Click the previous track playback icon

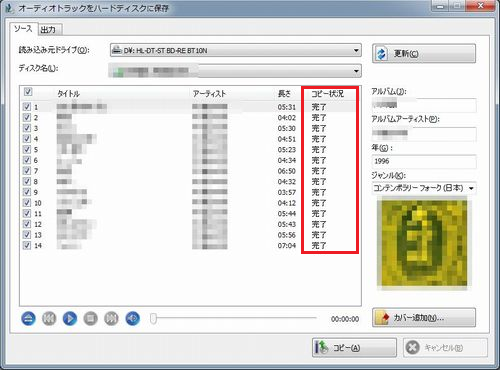click(x=49, y=319)
